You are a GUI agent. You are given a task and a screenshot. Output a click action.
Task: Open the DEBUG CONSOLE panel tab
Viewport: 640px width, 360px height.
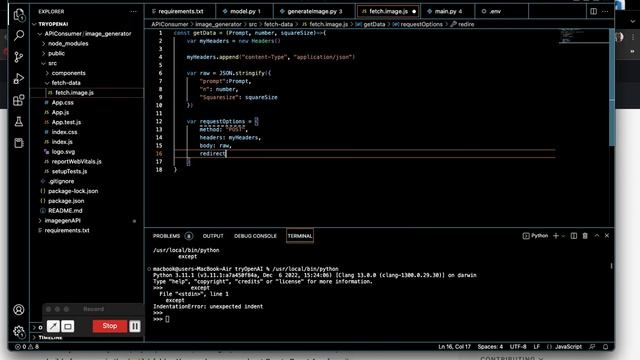point(255,236)
